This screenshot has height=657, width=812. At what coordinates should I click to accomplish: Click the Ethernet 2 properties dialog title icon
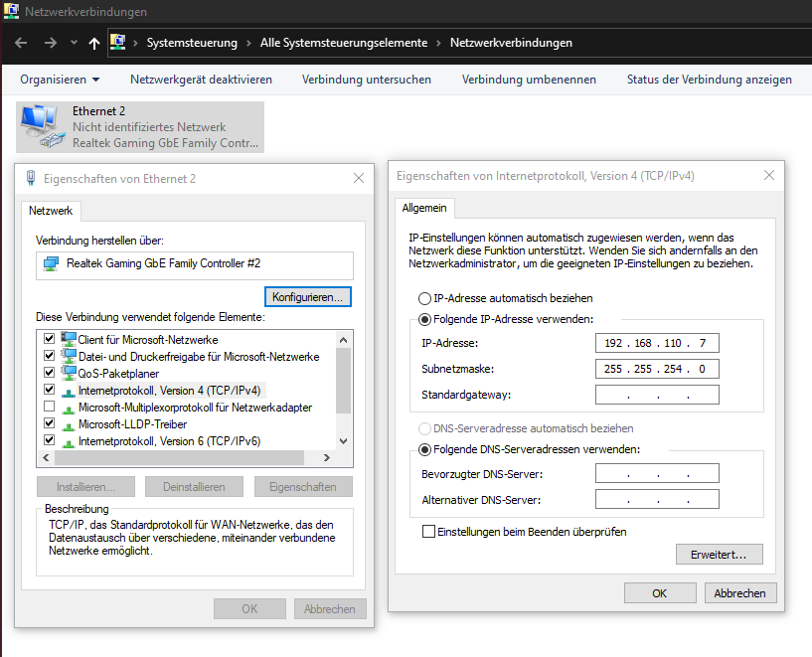pos(31,178)
